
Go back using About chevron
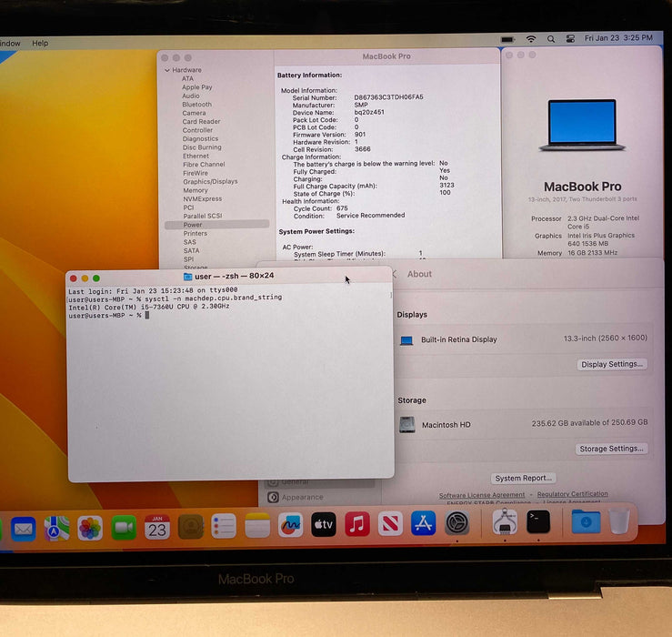(x=395, y=274)
